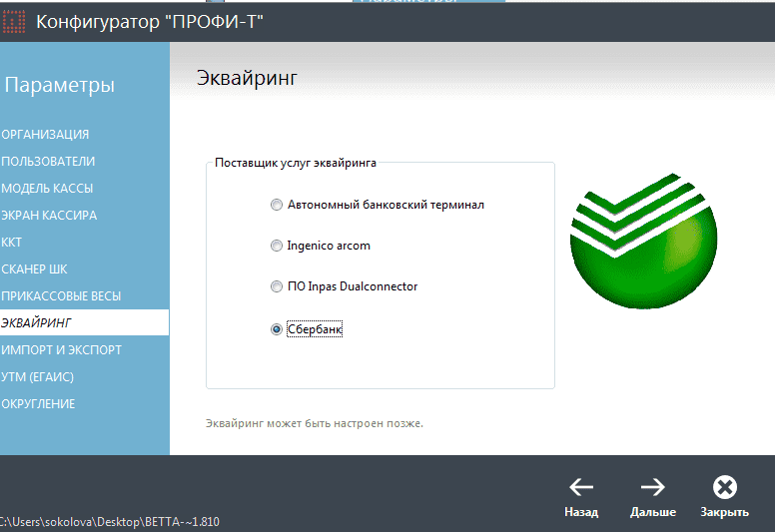The height and width of the screenshot is (532, 775).
Task: Go to СКАНЕР ШК settings
Action: pyautogui.click(x=34, y=269)
